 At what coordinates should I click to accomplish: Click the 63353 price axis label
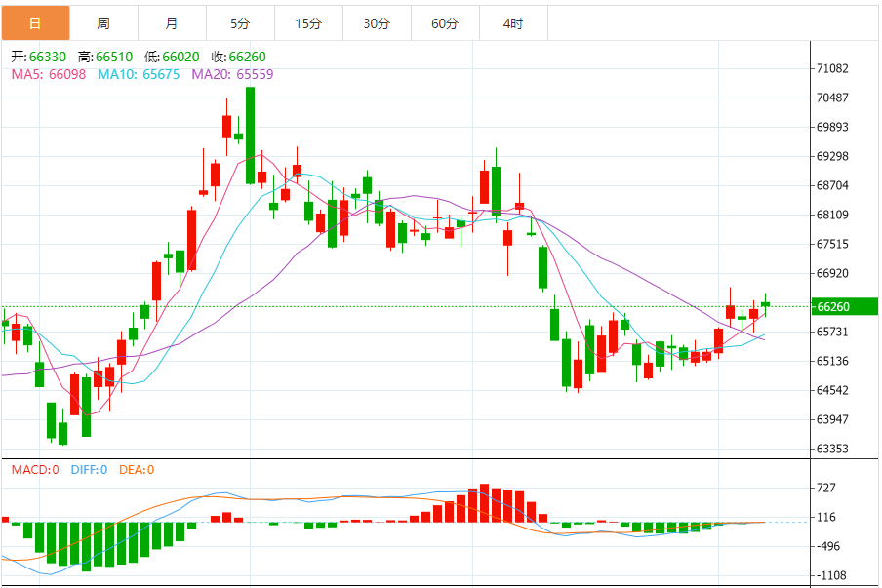(832, 449)
